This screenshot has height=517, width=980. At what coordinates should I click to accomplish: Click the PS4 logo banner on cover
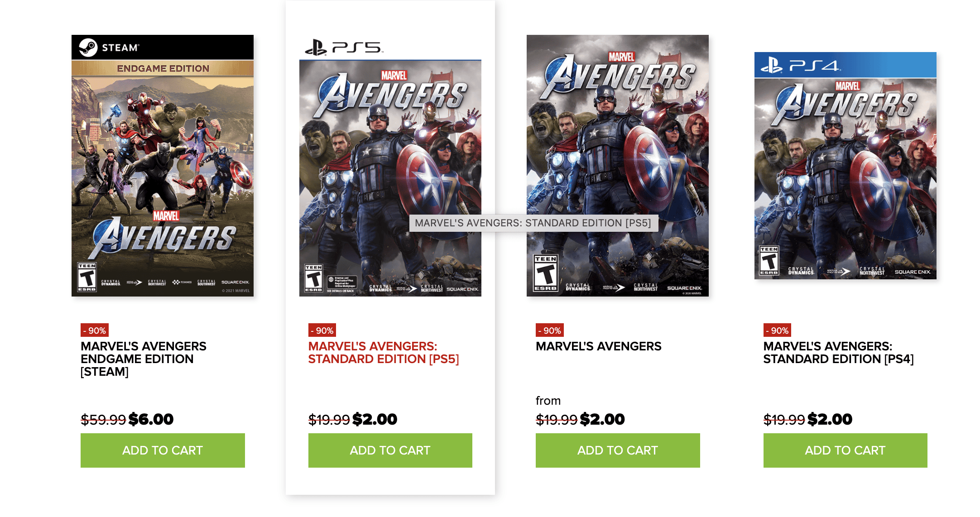(845, 65)
